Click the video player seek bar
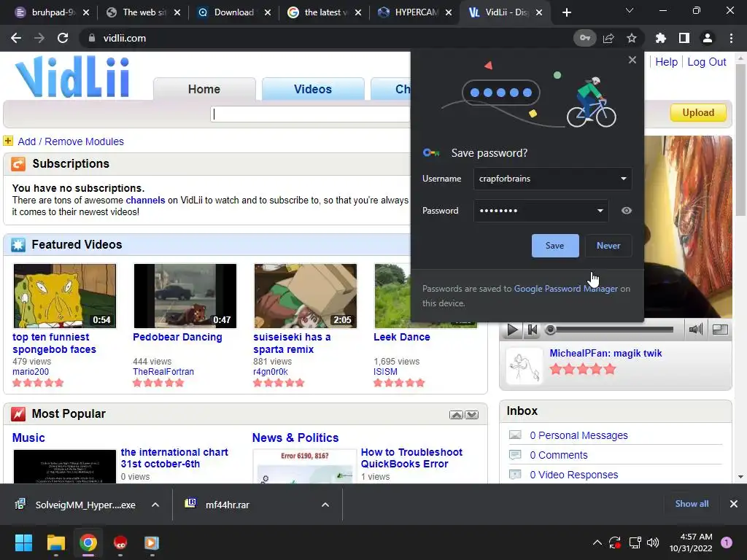Viewport: 747px width, 560px height. 612,330
